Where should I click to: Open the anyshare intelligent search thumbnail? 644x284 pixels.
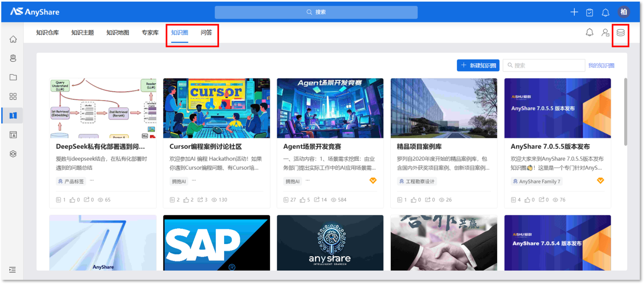(x=330, y=243)
